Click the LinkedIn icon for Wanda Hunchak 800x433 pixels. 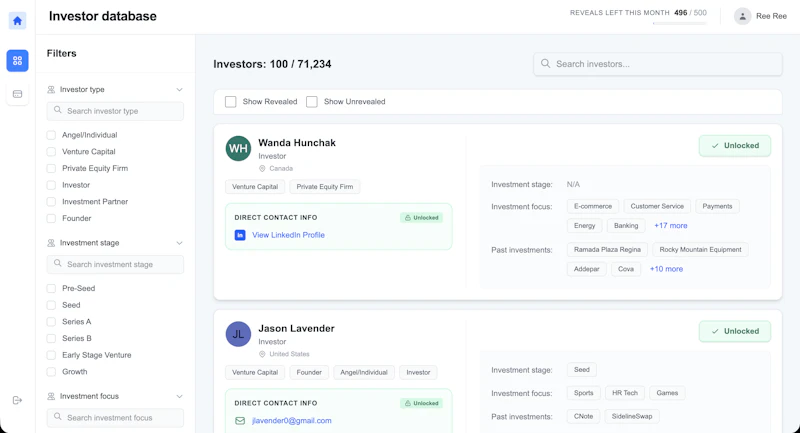pyautogui.click(x=240, y=235)
